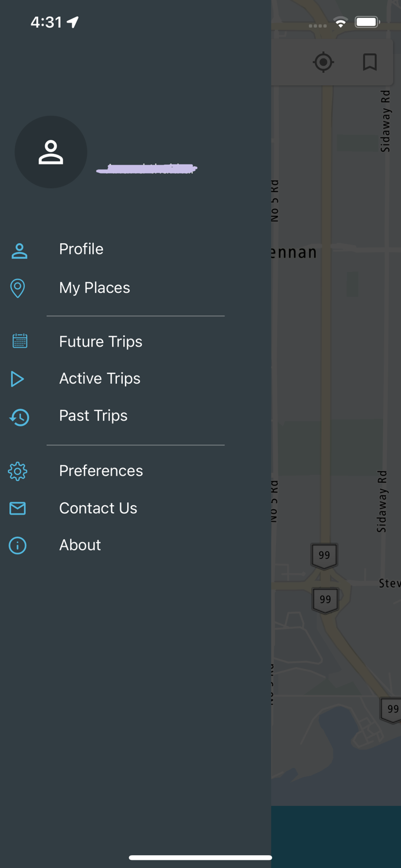The width and height of the screenshot is (401, 868).
Task: Tap the My Places pin icon
Action: coord(18,288)
